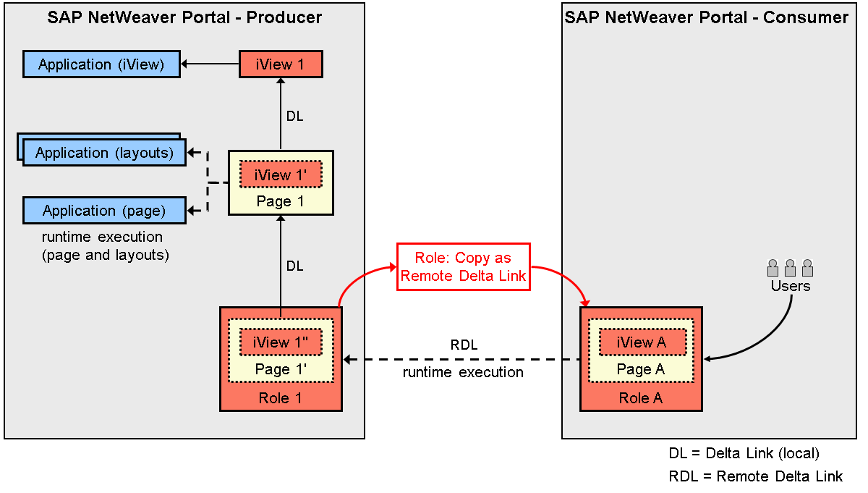The height and width of the screenshot is (493, 868).
Task: Click the Application (iView) box
Action: click(101, 64)
